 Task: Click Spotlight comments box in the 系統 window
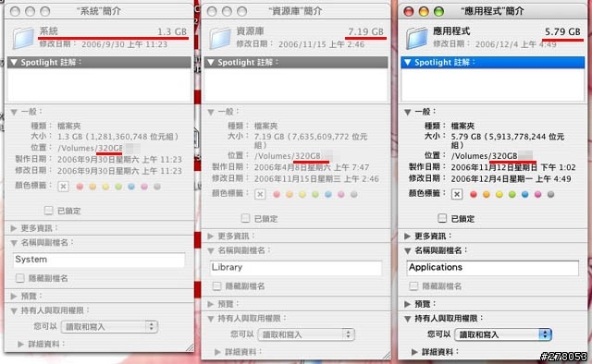[x=99, y=85]
